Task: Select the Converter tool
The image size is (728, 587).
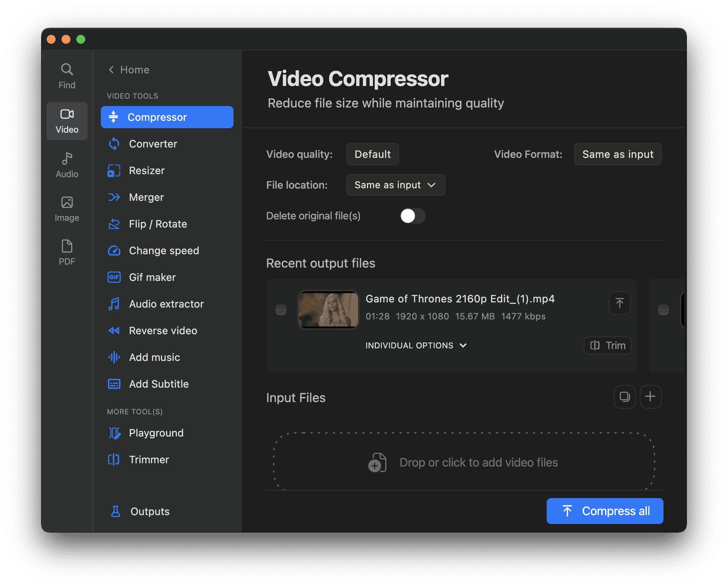Action: pos(153,144)
